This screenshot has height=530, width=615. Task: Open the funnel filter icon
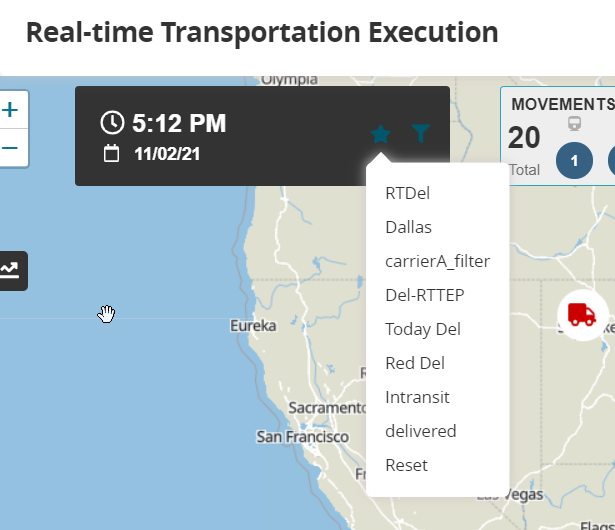pyautogui.click(x=421, y=133)
